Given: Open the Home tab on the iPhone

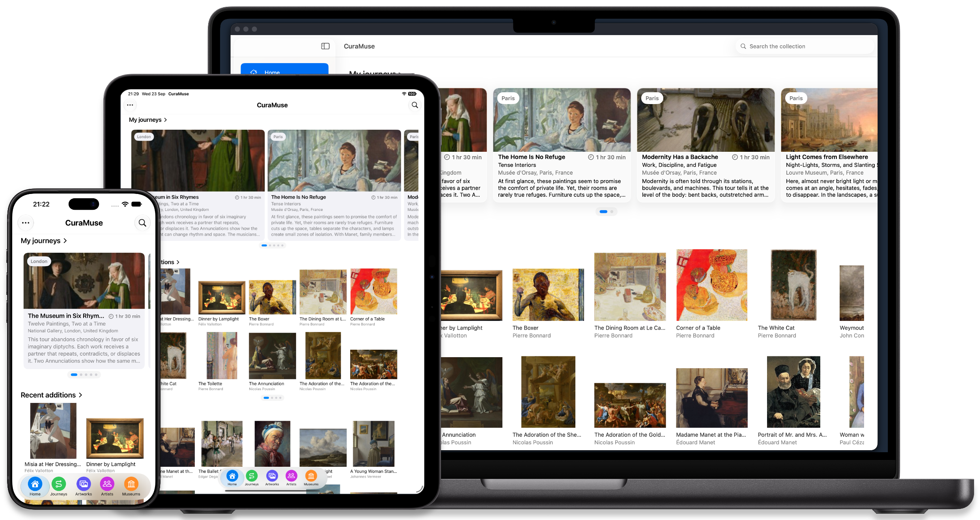Looking at the screenshot, I should (35, 486).
